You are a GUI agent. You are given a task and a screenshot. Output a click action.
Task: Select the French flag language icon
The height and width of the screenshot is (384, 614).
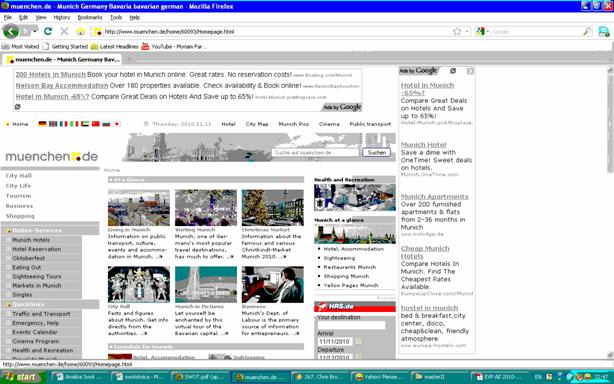(63, 124)
